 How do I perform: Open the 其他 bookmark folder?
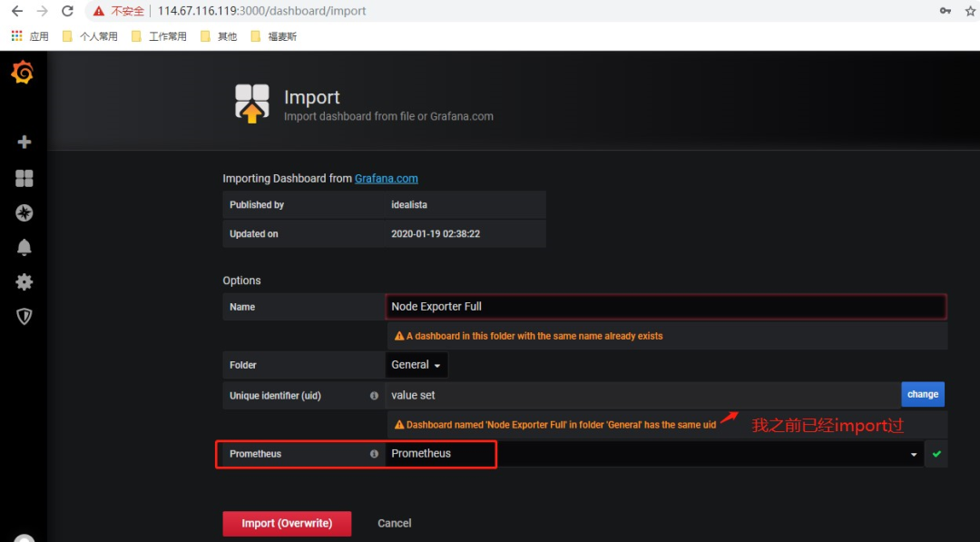[219, 36]
